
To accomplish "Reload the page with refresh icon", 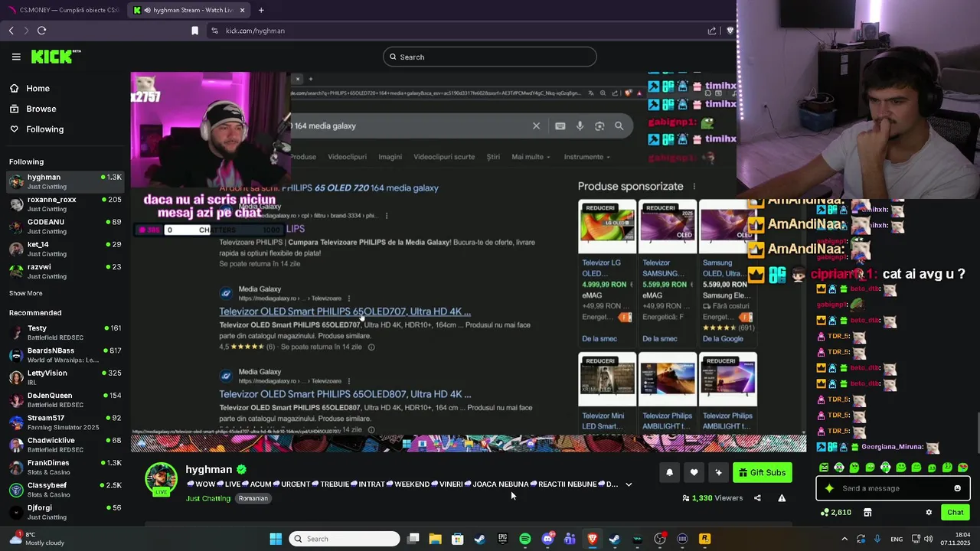I will coord(41,31).
